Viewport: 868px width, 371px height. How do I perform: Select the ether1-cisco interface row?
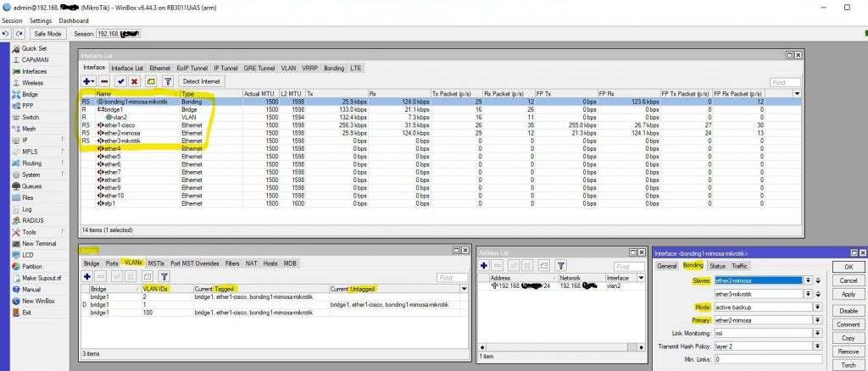coord(441,125)
